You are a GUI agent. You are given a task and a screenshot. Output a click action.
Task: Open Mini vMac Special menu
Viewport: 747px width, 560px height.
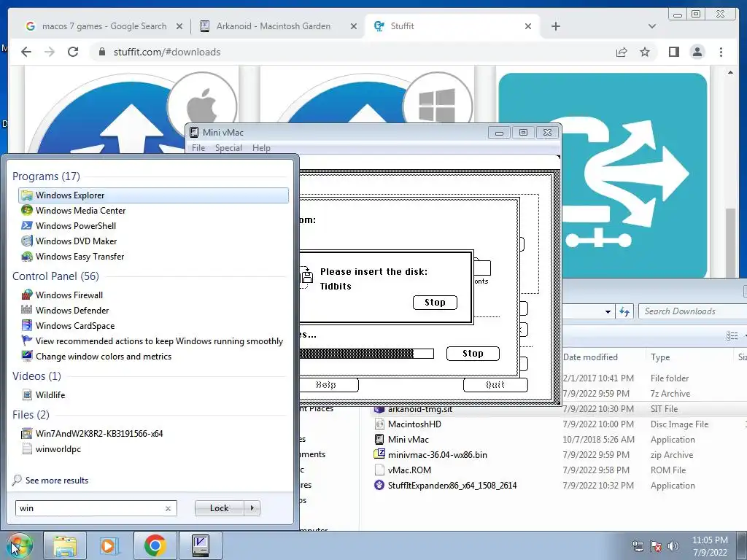click(228, 147)
